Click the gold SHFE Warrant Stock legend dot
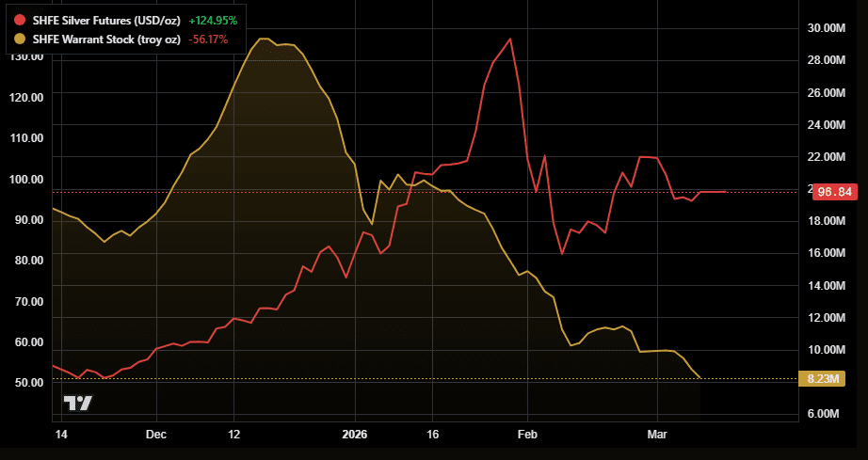 click(x=20, y=40)
